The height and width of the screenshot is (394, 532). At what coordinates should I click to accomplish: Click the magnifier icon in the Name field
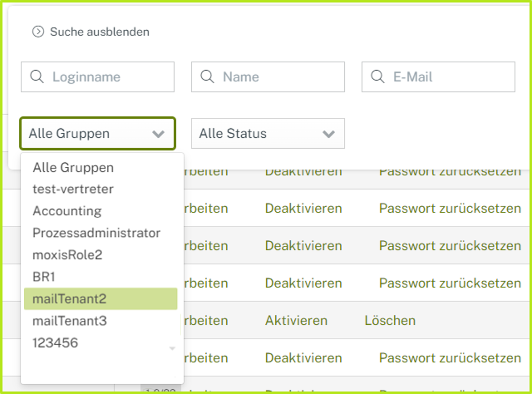207,76
